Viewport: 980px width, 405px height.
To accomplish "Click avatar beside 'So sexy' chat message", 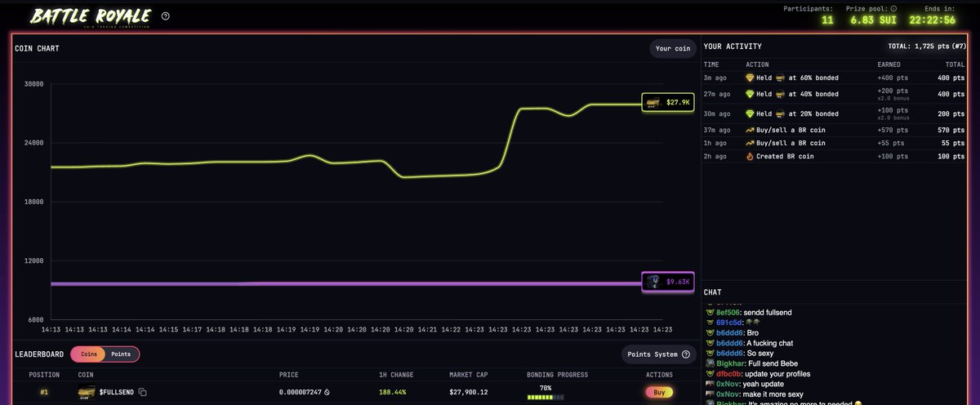I will pos(709,353).
